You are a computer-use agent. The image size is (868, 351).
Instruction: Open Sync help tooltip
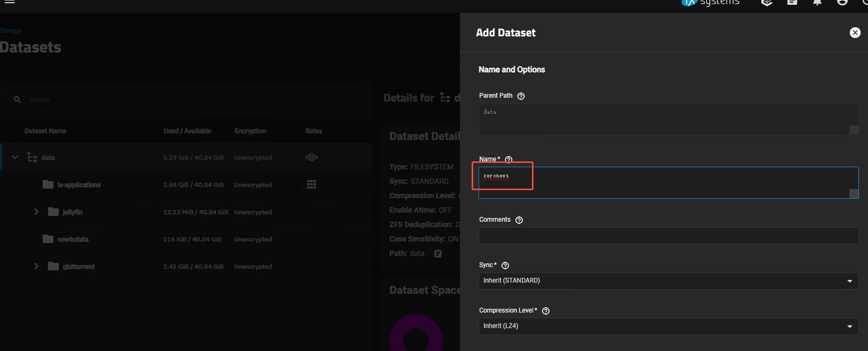(505, 266)
